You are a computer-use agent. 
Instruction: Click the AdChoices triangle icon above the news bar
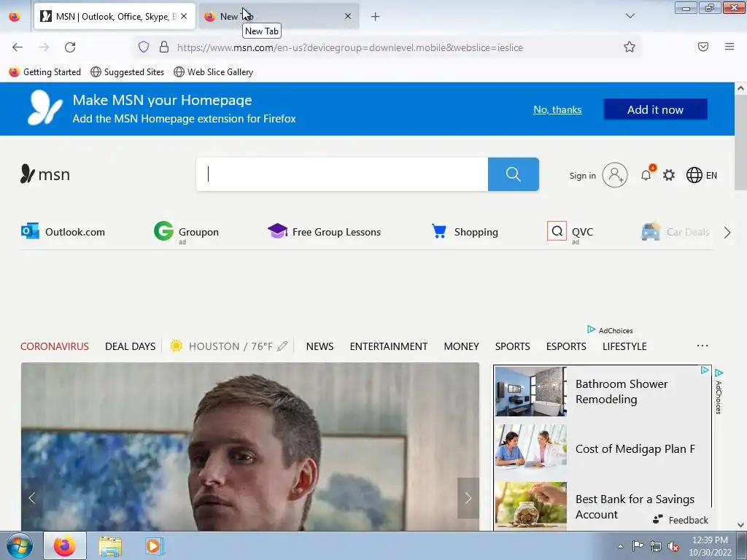(x=591, y=330)
